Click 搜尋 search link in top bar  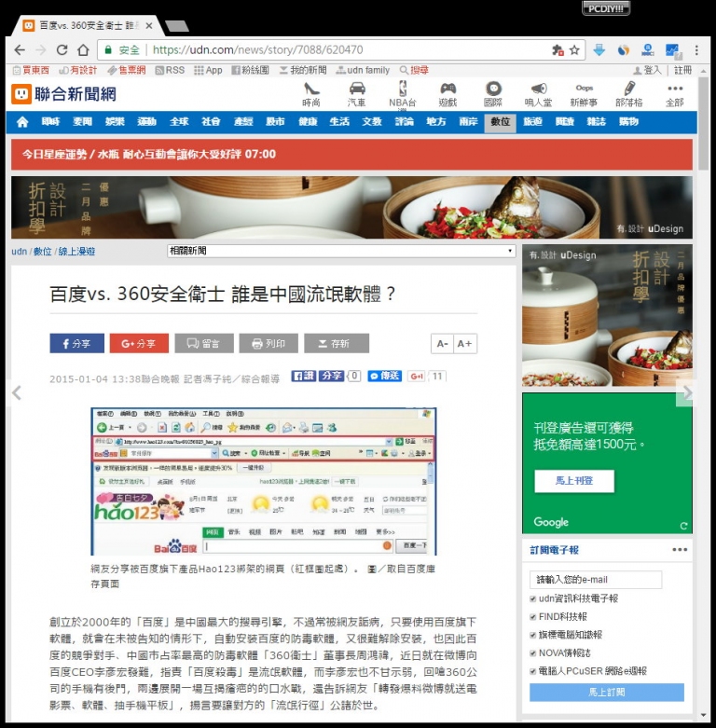414,70
